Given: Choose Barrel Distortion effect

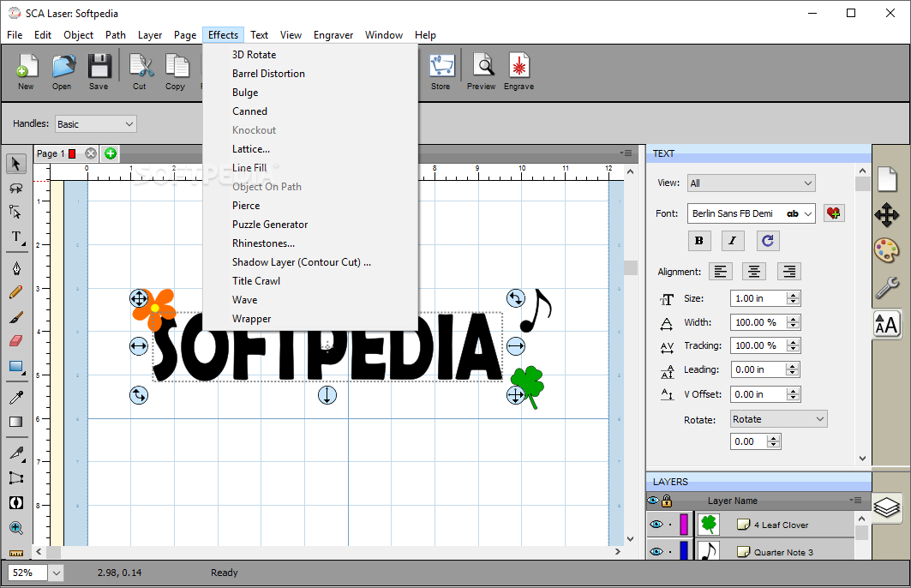Looking at the screenshot, I should tap(268, 73).
